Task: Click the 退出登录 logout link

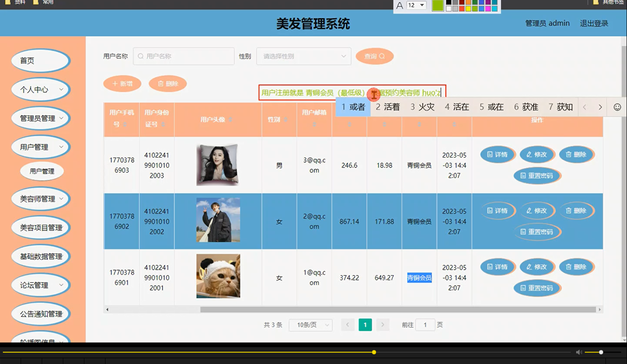Action: (x=593, y=23)
